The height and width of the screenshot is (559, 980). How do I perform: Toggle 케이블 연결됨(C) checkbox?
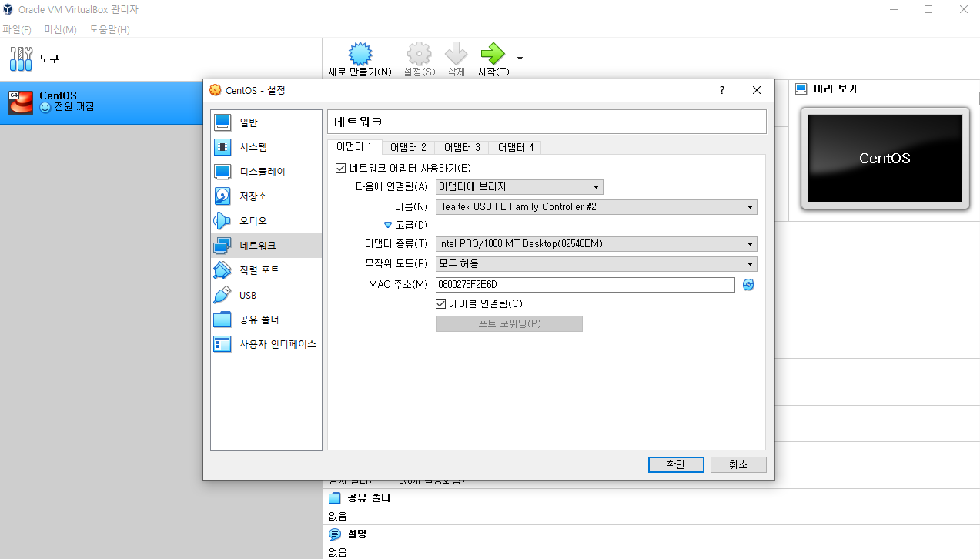click(x=441, y=303)
